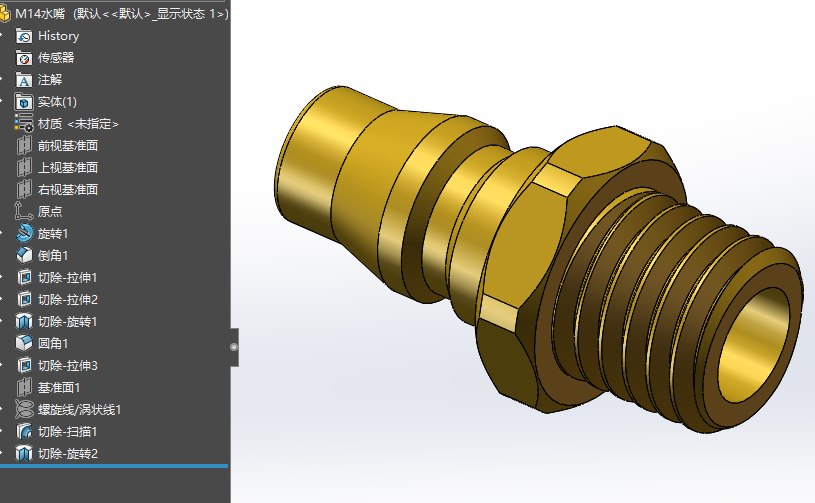Click the 切除-拉伸2 cut-extrude icon
The width and height of the screenshot is (815, 503).
tap(24, 299)
